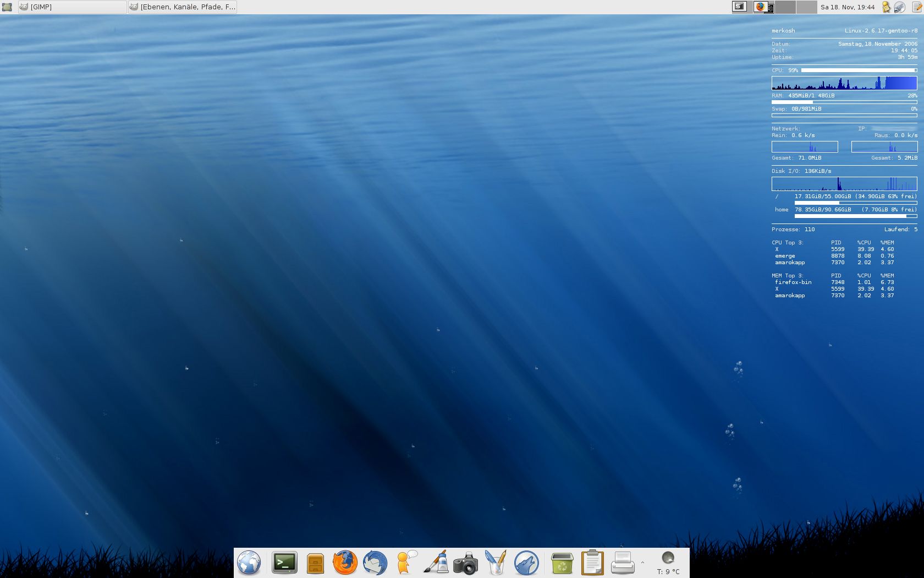Click the 'Prozesse: 110' count
Image resolution: width=924 pixels, height=578 pixels.
click(793, 230)
